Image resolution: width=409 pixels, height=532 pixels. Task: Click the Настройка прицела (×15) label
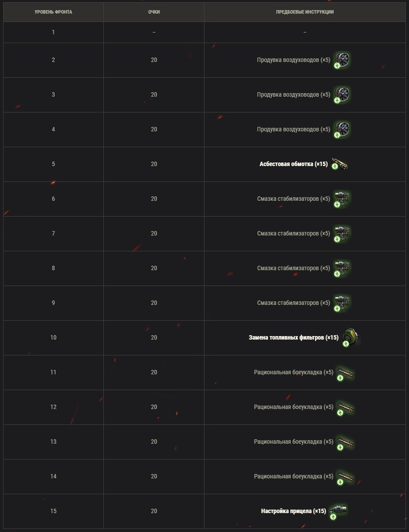294,511
